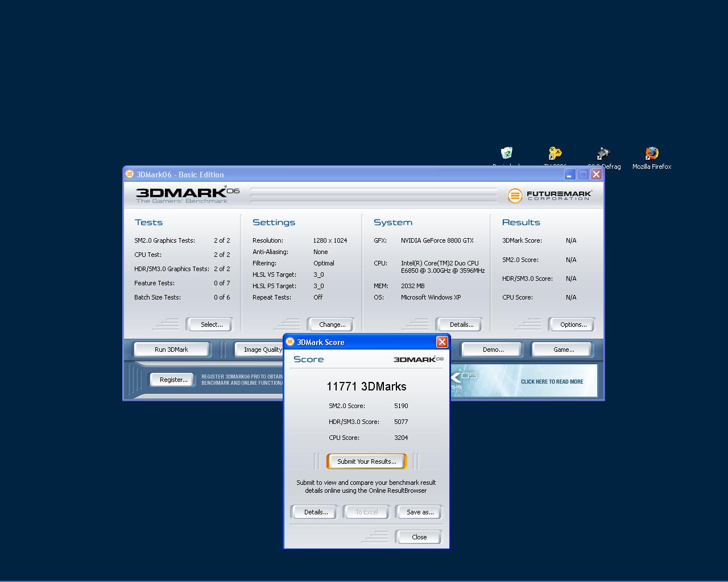Click Submit Your Results button

[367, 462]
